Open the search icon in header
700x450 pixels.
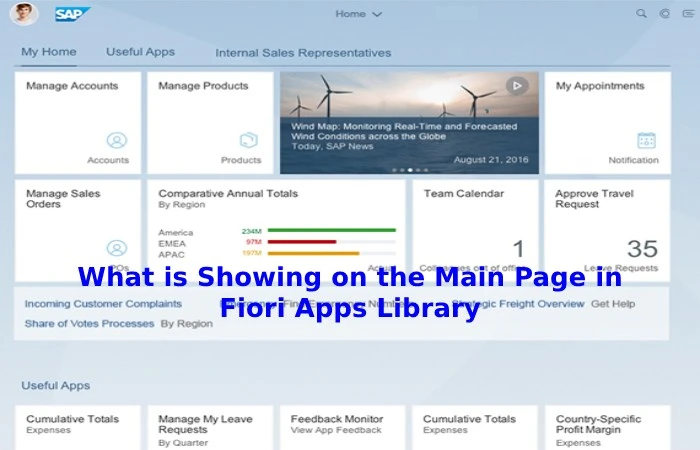(x=641, y=14)
